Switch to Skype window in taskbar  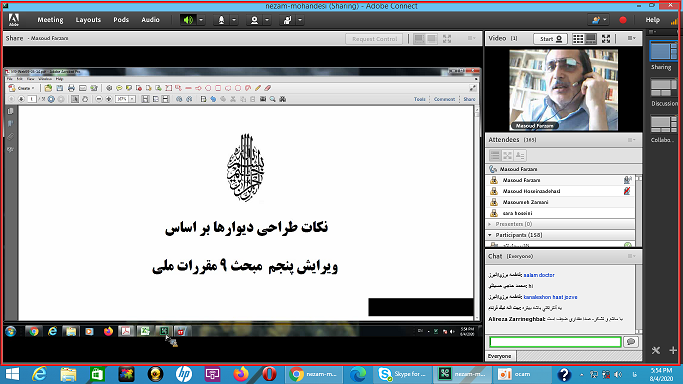[x=402, y=374]
